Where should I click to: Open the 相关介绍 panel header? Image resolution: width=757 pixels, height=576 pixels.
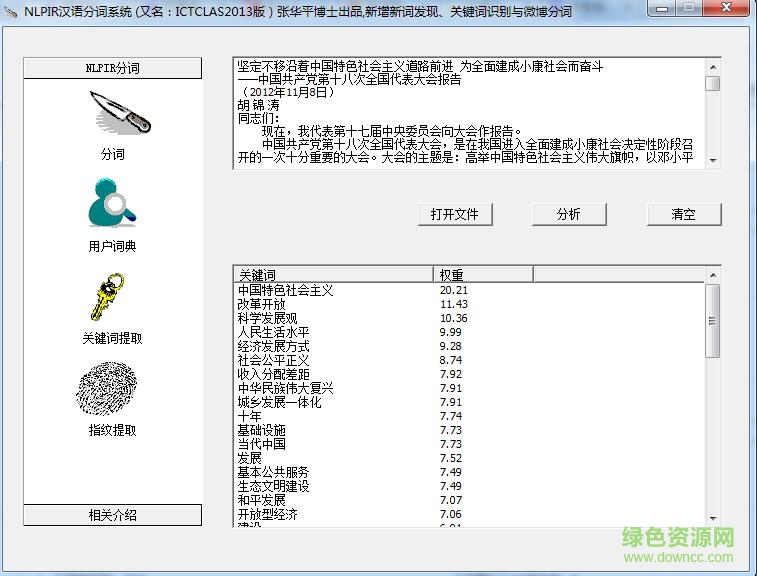[x=112, y=515]
